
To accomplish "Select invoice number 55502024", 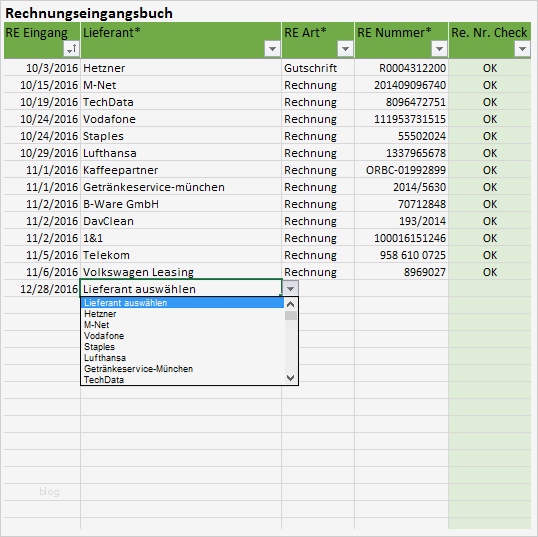I will [x=401, y=136].
